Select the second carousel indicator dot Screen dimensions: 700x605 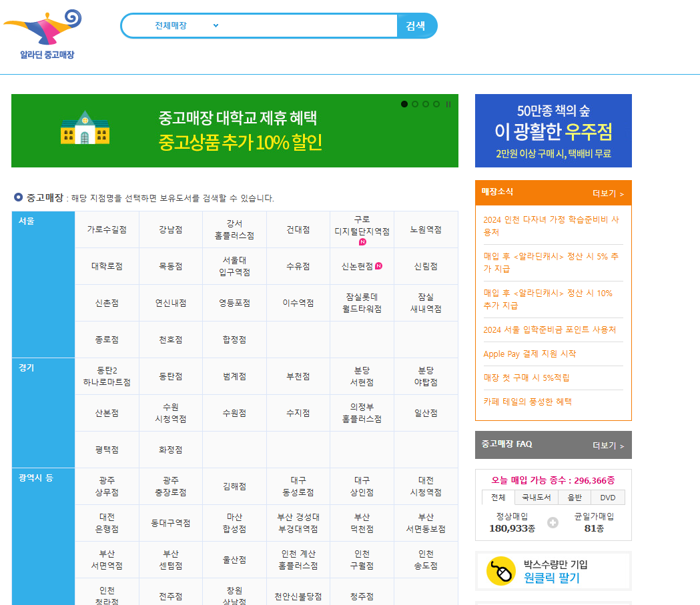[x=414, y=104]
